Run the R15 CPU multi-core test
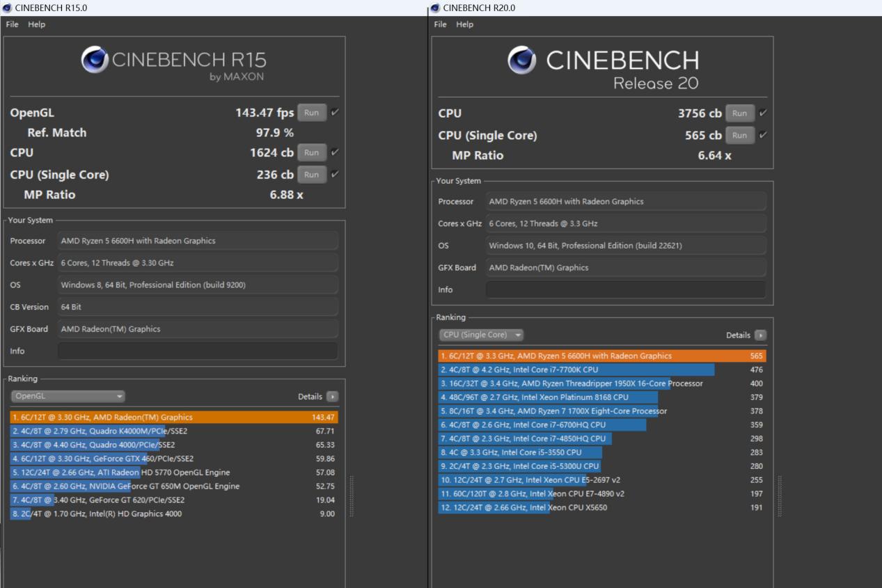The width and height of the screenshot is (882, 588). (x=311, y=152)
